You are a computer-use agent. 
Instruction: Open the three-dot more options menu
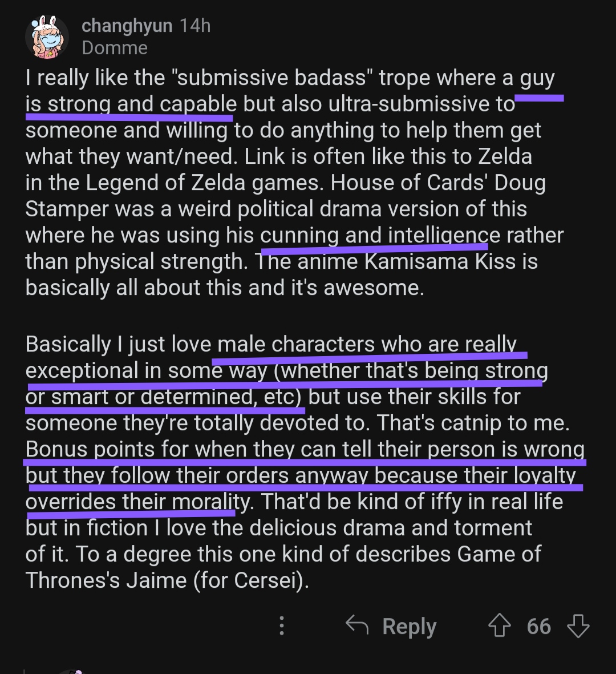point(281,625)
